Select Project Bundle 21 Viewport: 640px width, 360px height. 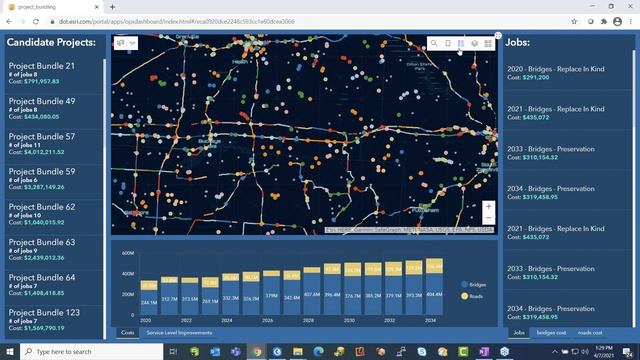[x=53, y=73]
